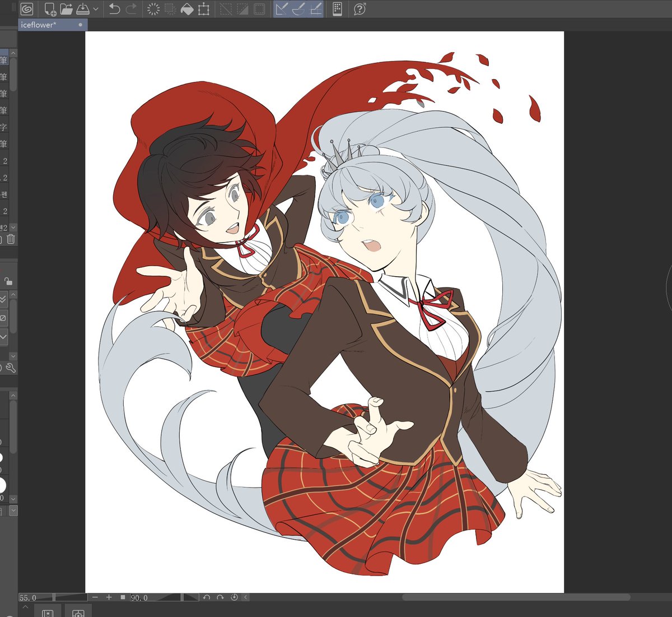Viewport: 672px width, 617px height.
Task: Toggle snap to ruler
Action: click(x=282, y=9)
